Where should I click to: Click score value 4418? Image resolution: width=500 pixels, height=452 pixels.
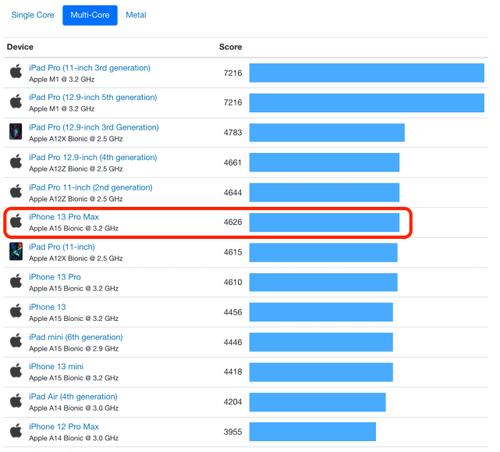pos(233,372)
